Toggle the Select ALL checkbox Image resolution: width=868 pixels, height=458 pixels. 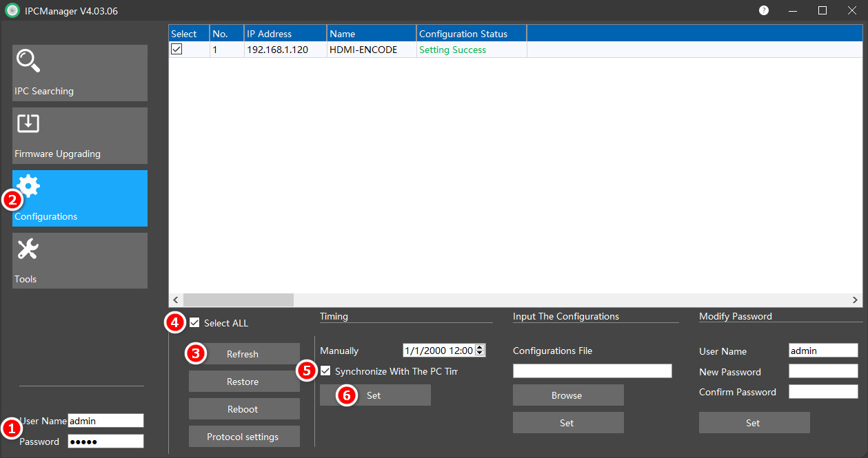tap(194, 322)
